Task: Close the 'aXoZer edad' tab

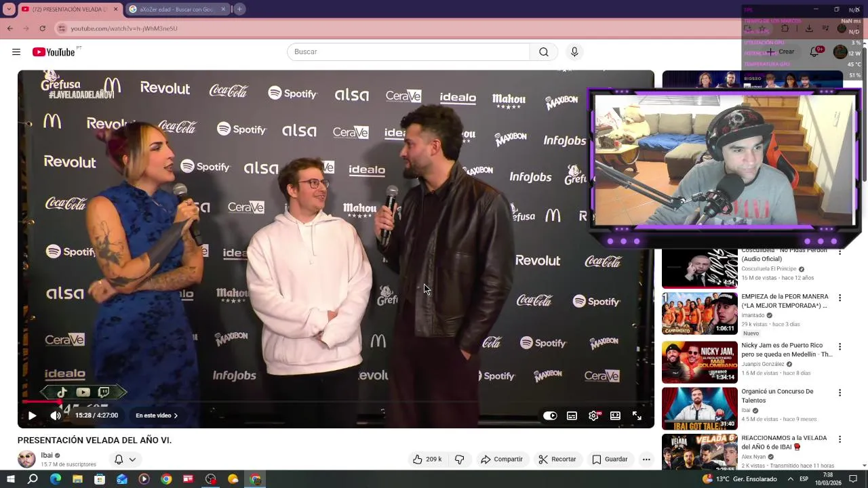Action: (x=224, y=9)
